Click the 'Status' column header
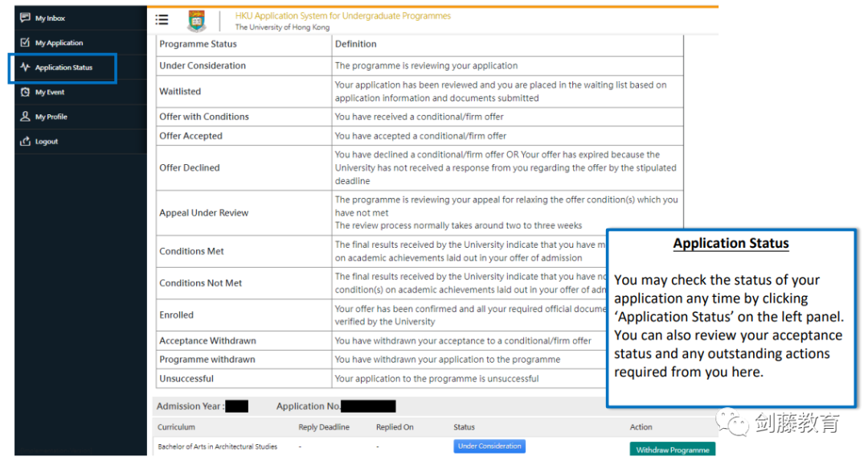Viewport: 868px width, 461px height. click(x=464, y=427)
